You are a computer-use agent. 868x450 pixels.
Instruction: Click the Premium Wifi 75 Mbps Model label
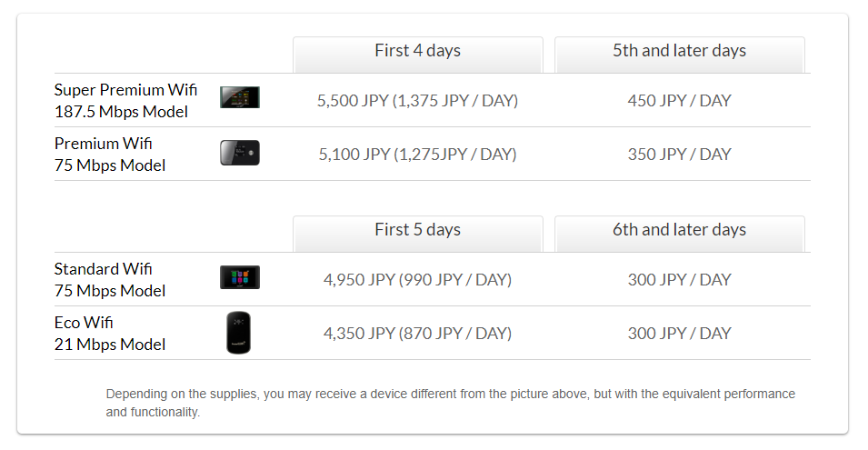[110, 154]
